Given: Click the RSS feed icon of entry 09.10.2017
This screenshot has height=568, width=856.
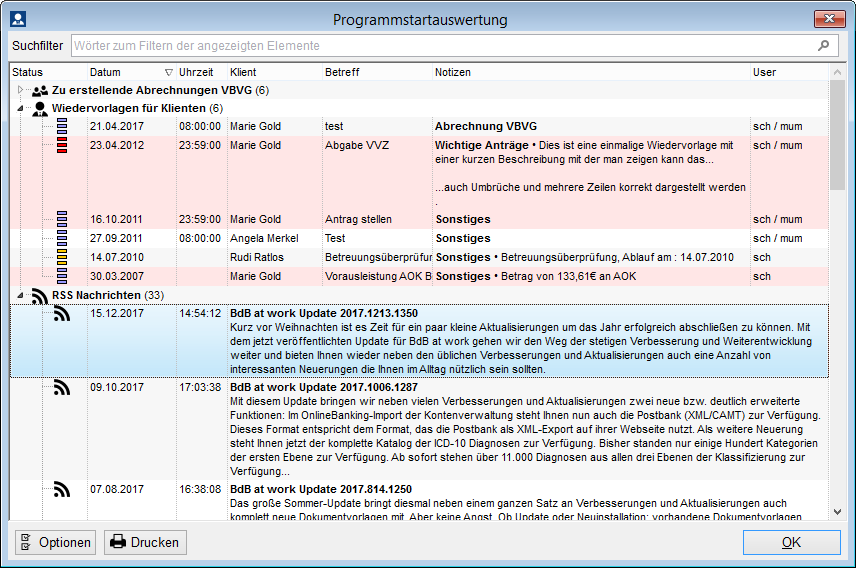Looking at the screenshot, I should pos(62,387).
